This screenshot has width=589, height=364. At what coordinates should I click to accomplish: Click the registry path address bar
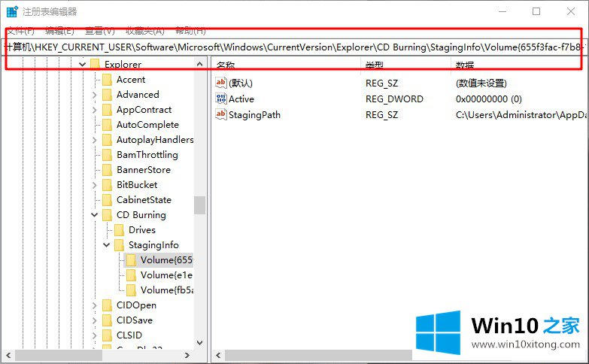293,47
